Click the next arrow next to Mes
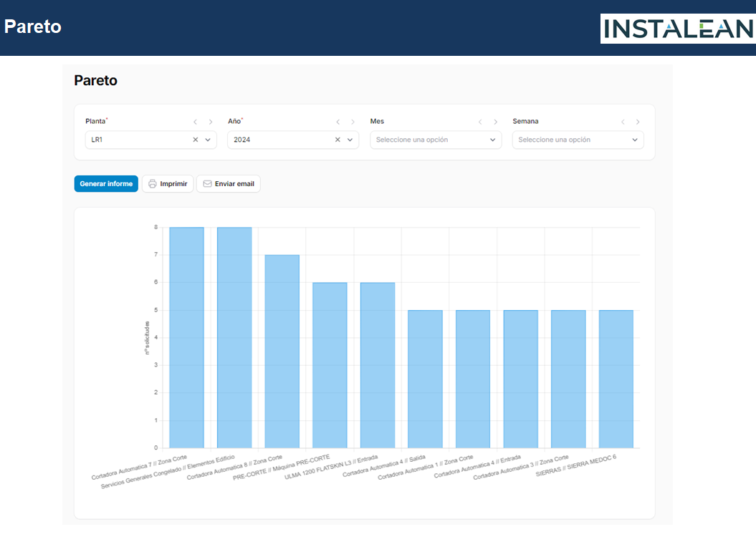 [x=495, y=122]
